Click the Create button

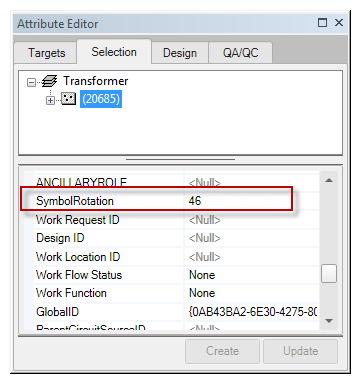[222, 351]
